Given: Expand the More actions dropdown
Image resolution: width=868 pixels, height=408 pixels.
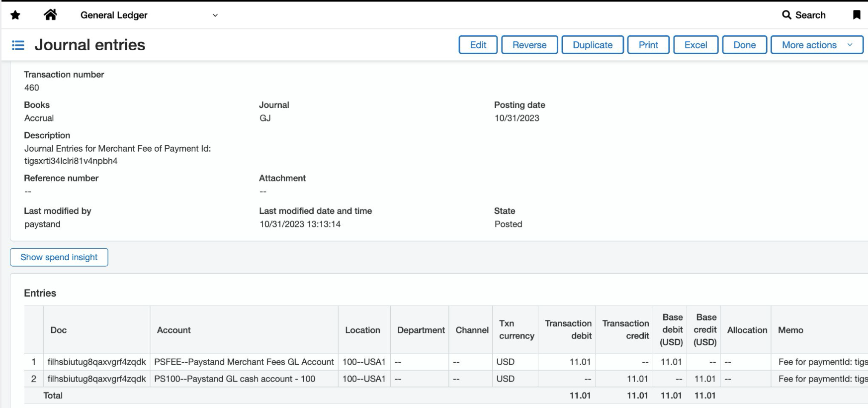Looking at the screenshot, I should (817, 45).
